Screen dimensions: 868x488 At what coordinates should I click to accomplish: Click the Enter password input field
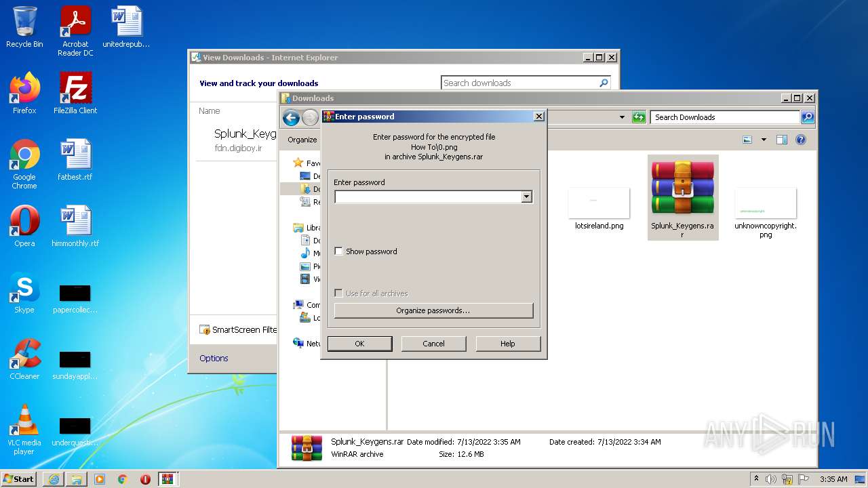pos(428,197)
